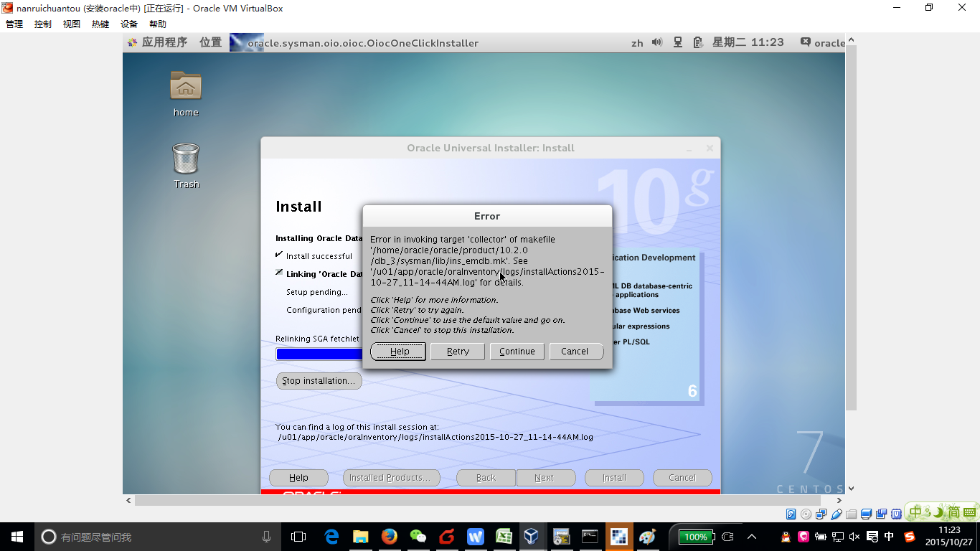The height and width of the screenshot is (551, 980).
Task: Open 位置 menu in CentOS panel
Action: [x=210, y=42]
